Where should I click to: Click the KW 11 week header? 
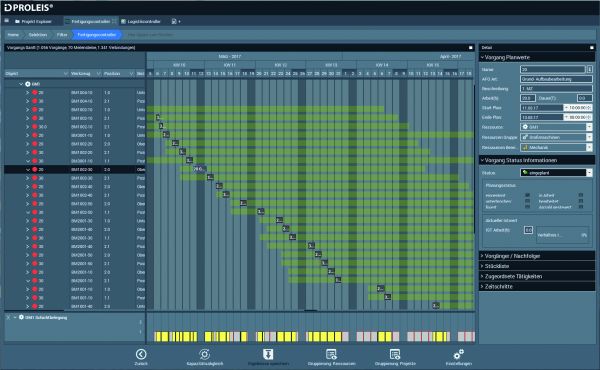[x=230, y=65]
